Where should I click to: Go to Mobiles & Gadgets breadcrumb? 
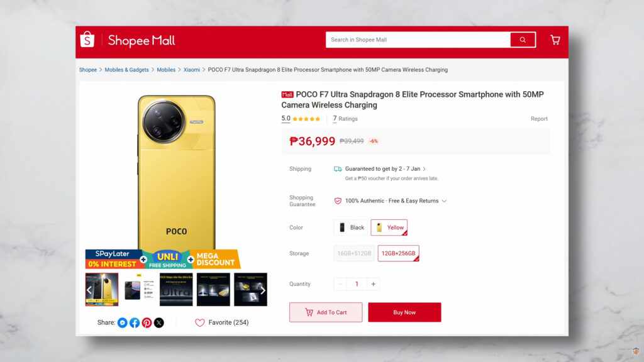(x=126, y=70)
